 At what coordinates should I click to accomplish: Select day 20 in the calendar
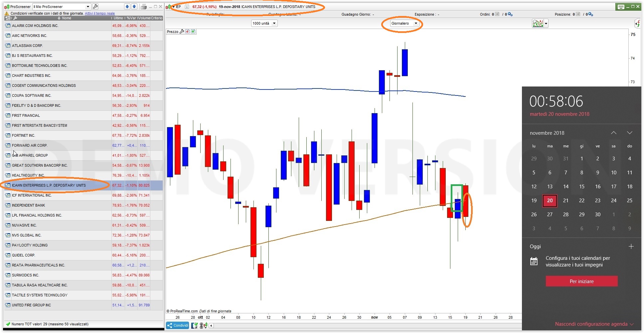550,201
